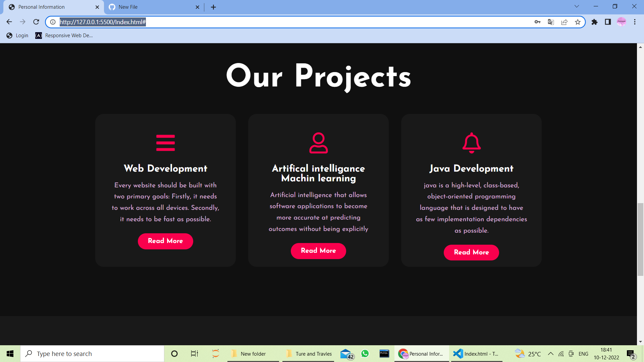Open the Chrome profile avatar menu

(x=622, y=22)
